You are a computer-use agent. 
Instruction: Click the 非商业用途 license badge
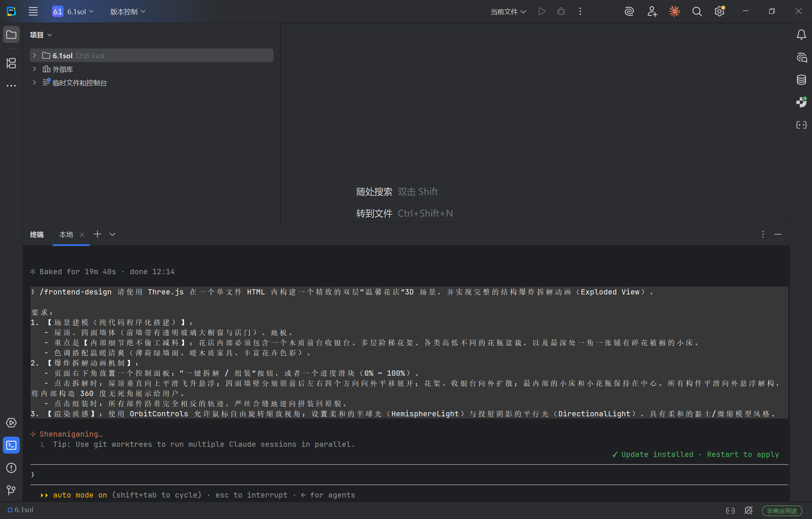point(782,511)
